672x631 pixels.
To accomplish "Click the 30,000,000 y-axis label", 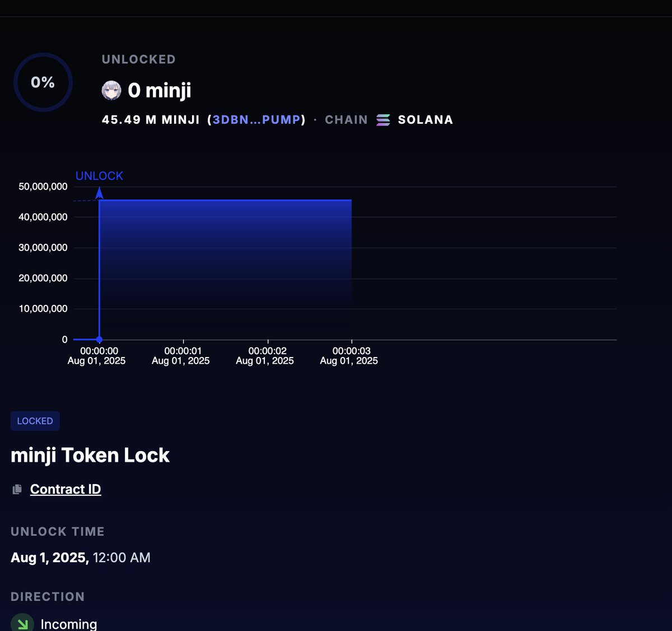I will pyautogui.click(x=43, y=248).
